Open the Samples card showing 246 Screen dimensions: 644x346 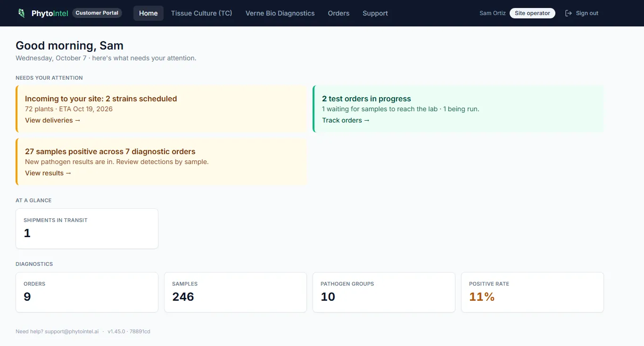235,292
